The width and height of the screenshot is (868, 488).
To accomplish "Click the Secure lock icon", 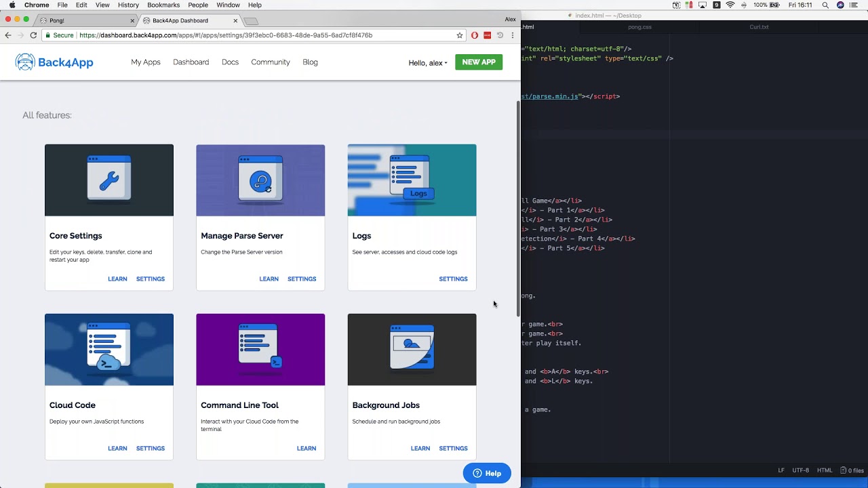I will [x=47, y=35].
